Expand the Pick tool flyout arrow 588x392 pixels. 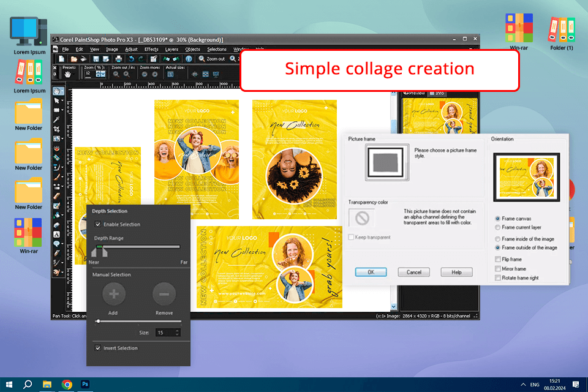pyautogui.click(x=62, y=100)
